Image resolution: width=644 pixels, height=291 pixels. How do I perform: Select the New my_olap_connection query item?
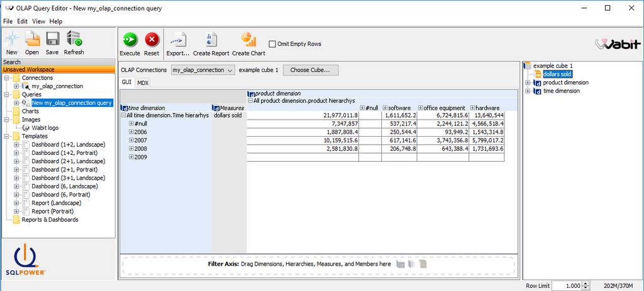pos(72,103)
